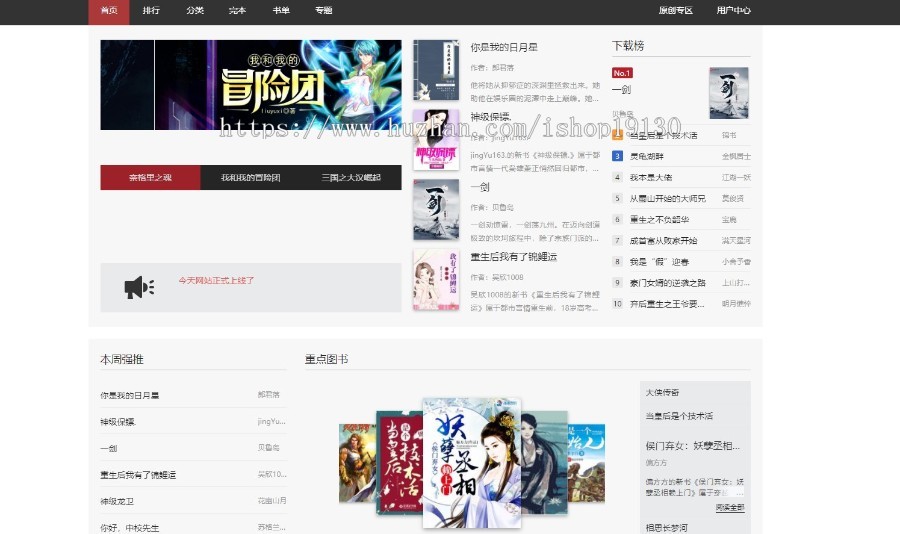Open 当皇后是个技术活 in the side panel
The image size is (900, 534).
click(x=679, y=416)
